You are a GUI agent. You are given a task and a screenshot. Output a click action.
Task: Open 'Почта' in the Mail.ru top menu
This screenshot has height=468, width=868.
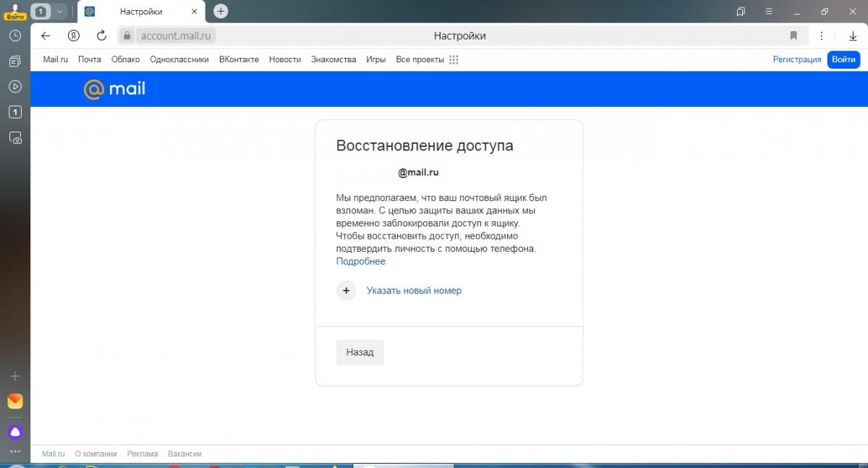coord(90,59)
